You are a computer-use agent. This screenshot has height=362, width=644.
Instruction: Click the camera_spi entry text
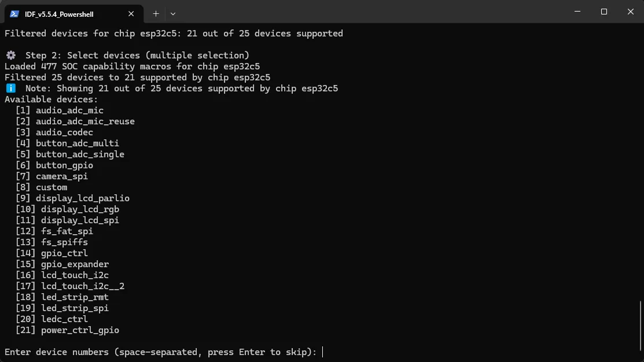pyautogui.click(x=61, y=176)
